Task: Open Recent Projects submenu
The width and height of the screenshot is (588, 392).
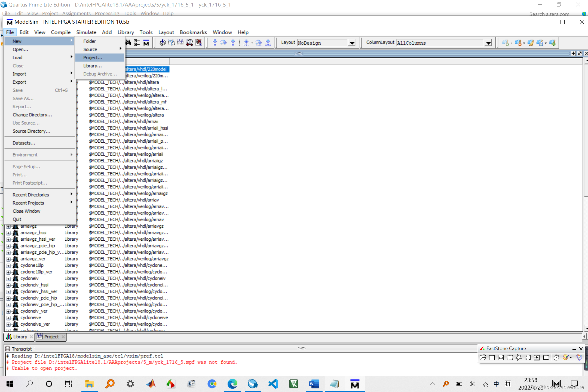Action: point(40,203)
